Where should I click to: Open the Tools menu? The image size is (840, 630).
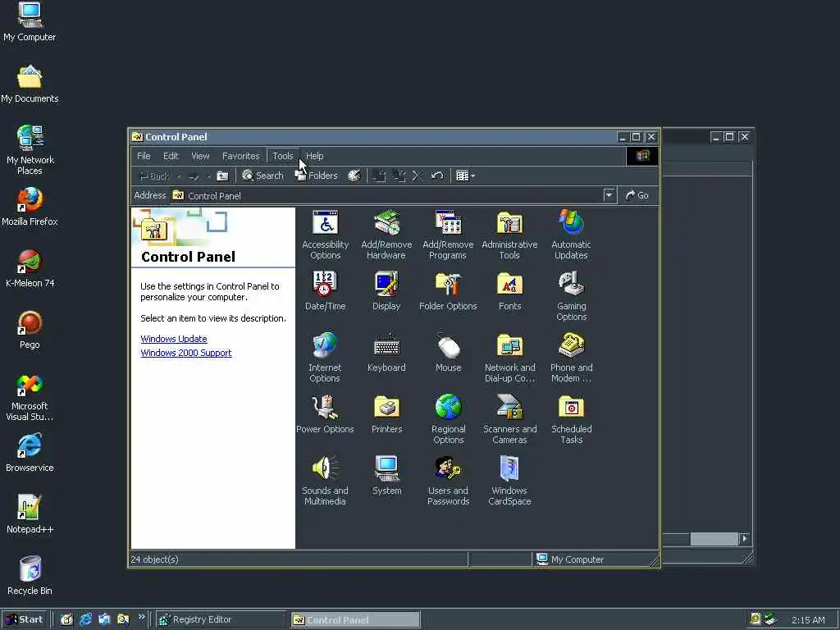283,156
